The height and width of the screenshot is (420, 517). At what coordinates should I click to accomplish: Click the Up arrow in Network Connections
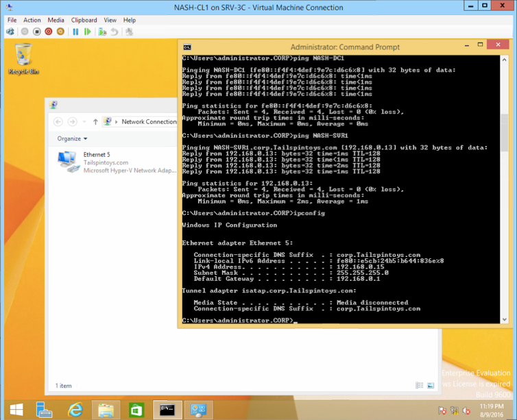(95, 122)
